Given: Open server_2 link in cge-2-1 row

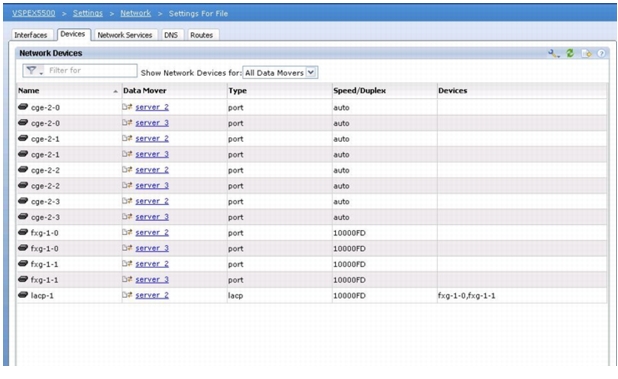Looking at the screenshot, I should click(152, 139).
